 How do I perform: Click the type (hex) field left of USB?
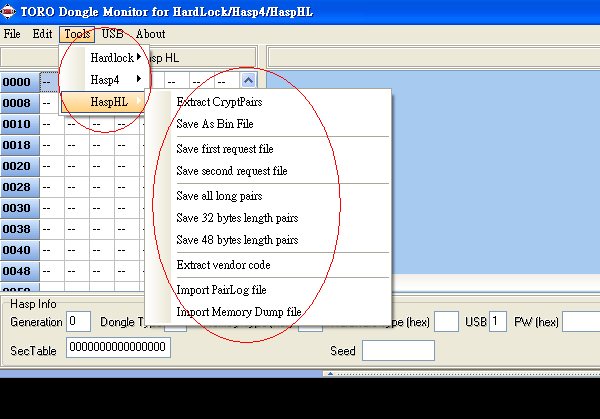[447, 321]
